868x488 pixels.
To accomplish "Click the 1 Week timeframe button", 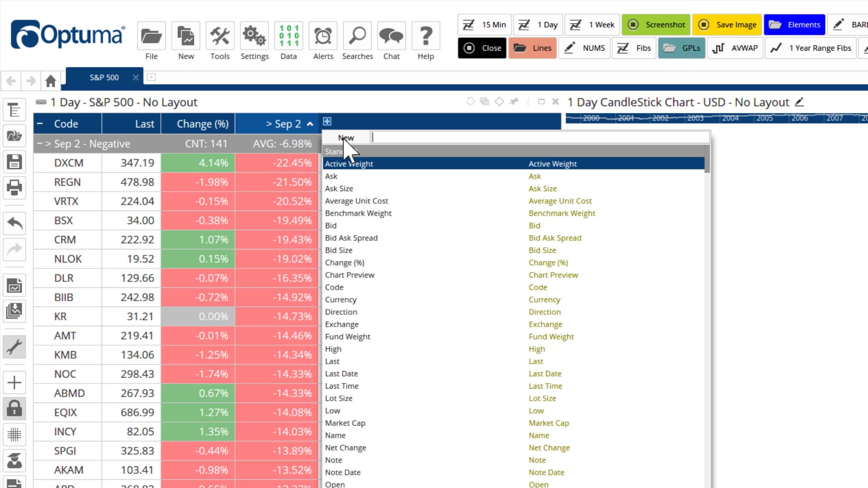I will click(x=592, y=24).
